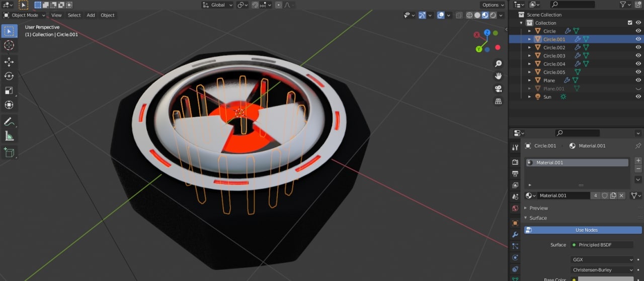The image size is (644, 281).
Task: Remove the selected material slot
Action: click(638, 169)
